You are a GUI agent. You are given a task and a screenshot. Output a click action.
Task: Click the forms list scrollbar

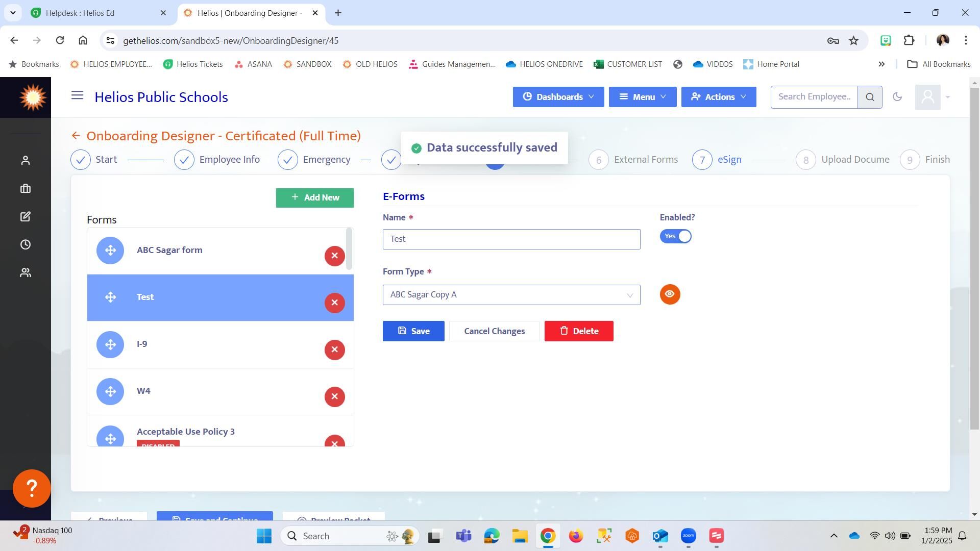pyautogui.click(x=349, y=249)
